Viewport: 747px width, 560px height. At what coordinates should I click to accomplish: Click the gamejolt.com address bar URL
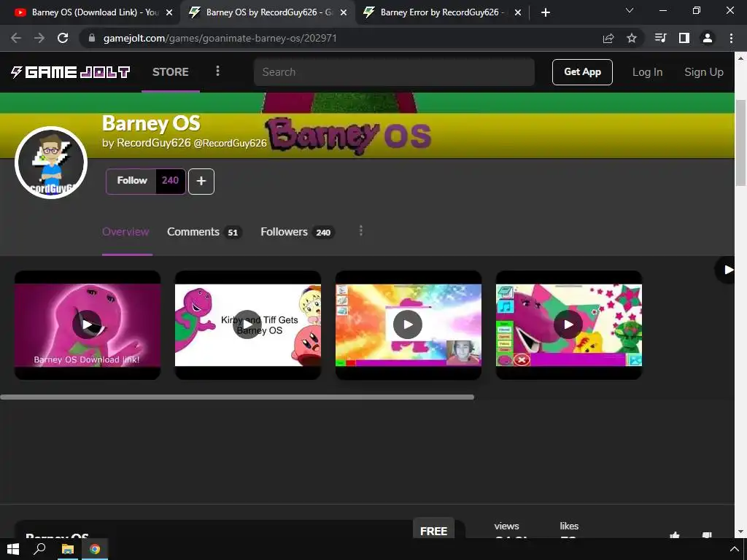click(220, 38)
